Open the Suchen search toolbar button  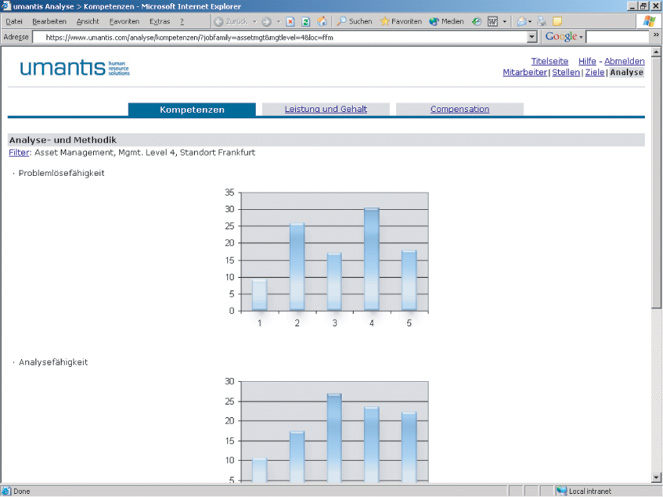click(x=355, y=21)
